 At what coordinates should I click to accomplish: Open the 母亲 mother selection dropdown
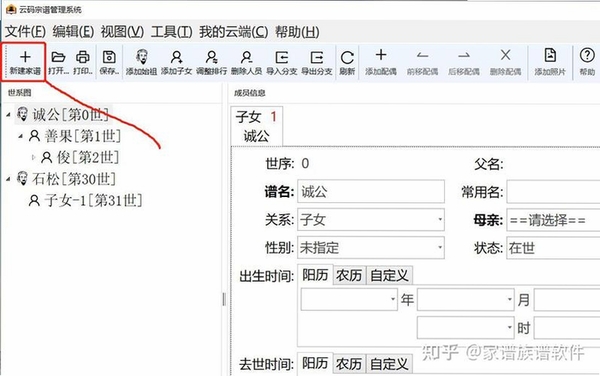(553, 220)
